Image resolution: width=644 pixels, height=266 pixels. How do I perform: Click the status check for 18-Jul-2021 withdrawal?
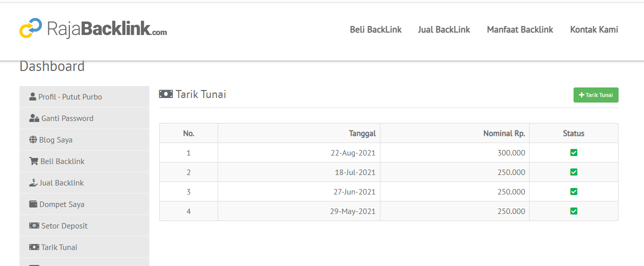[574, 172]
